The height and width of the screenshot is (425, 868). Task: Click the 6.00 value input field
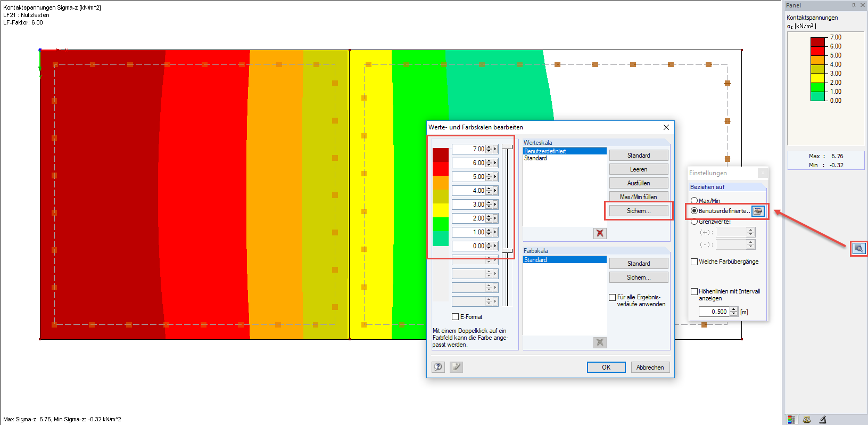click(x=469, y=163)
